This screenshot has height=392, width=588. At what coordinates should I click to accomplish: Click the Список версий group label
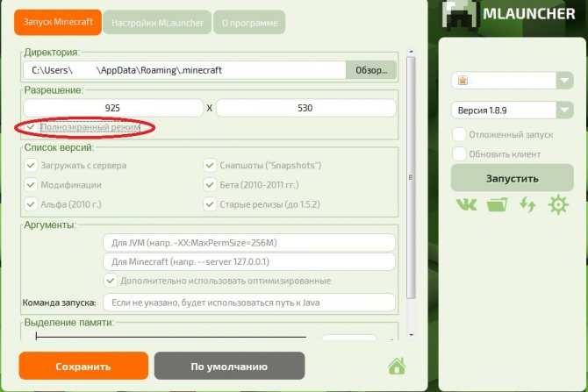[59, 147]
